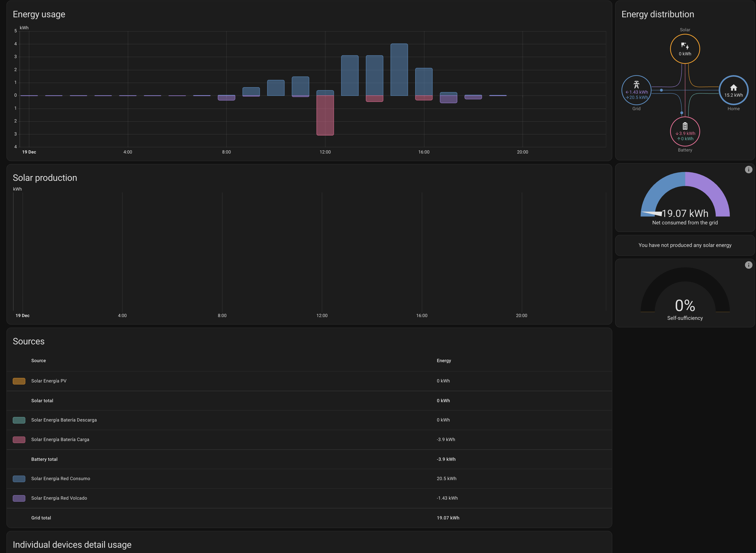Screen dimensions: 756x553
Task: Click the Grid transmission tower icon
Action: point(636,85)
